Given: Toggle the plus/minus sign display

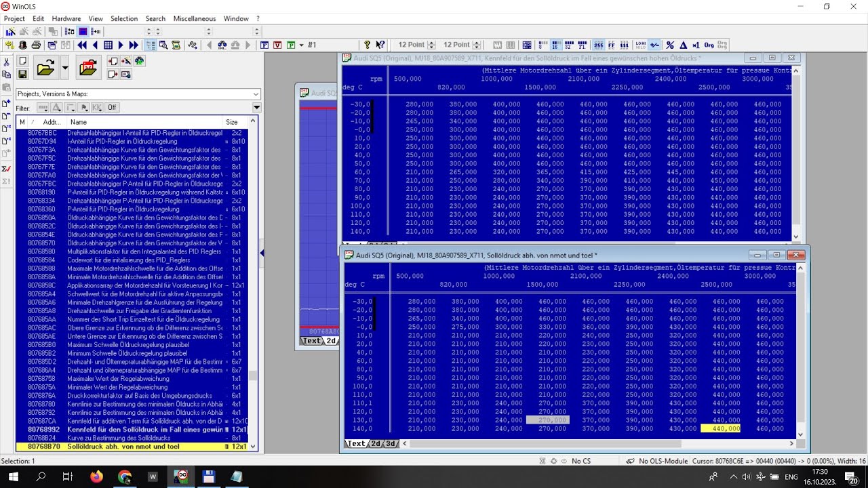Looking at the screenshot, I should pyautogui.click(x=654, y=45).
